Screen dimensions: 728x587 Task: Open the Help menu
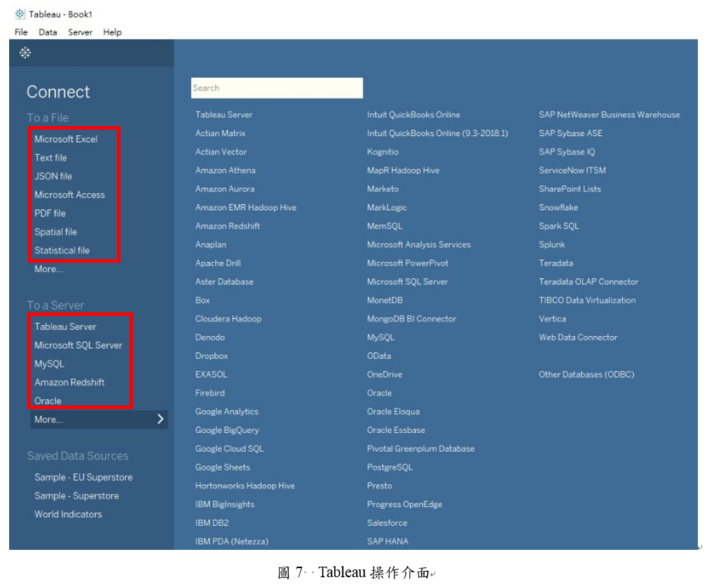click(112, 32)
